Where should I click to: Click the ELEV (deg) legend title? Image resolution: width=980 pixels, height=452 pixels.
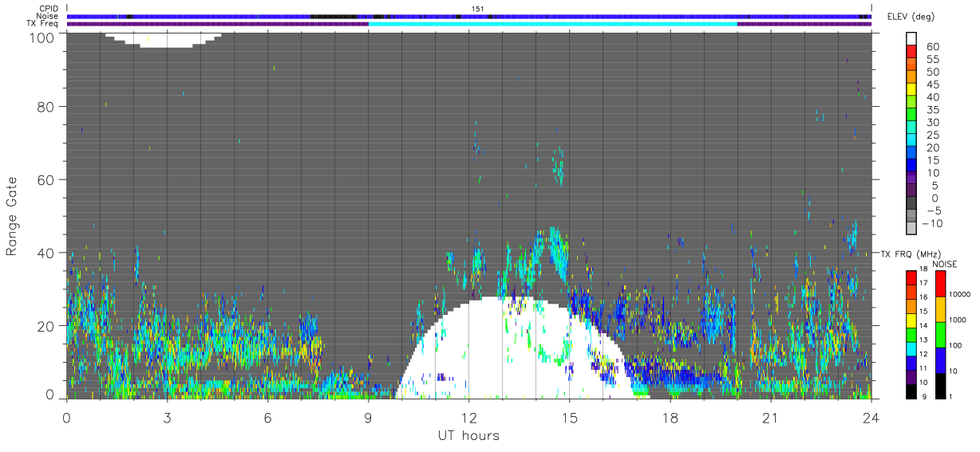pyautogui.click(x=911, y=17)
